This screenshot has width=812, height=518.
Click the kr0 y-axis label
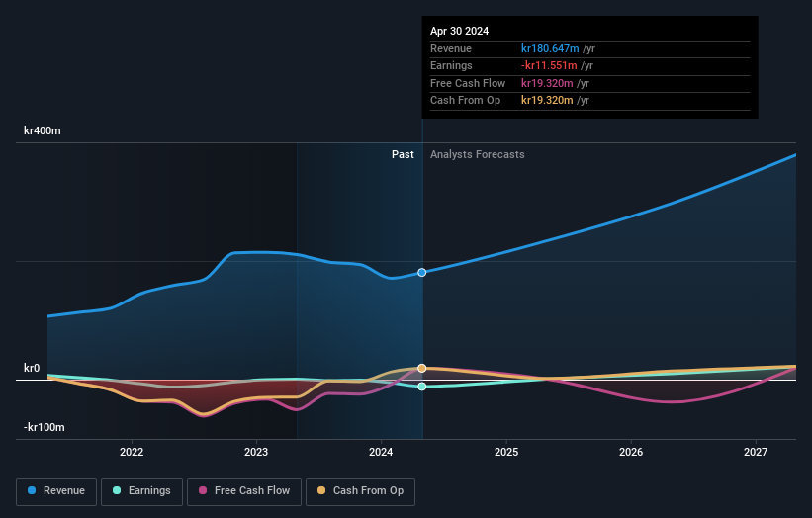(x=32, y=368)
